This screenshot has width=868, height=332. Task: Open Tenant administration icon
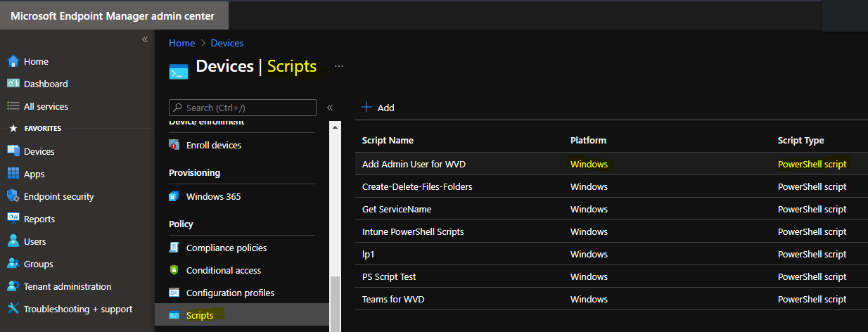click(13, 286)
